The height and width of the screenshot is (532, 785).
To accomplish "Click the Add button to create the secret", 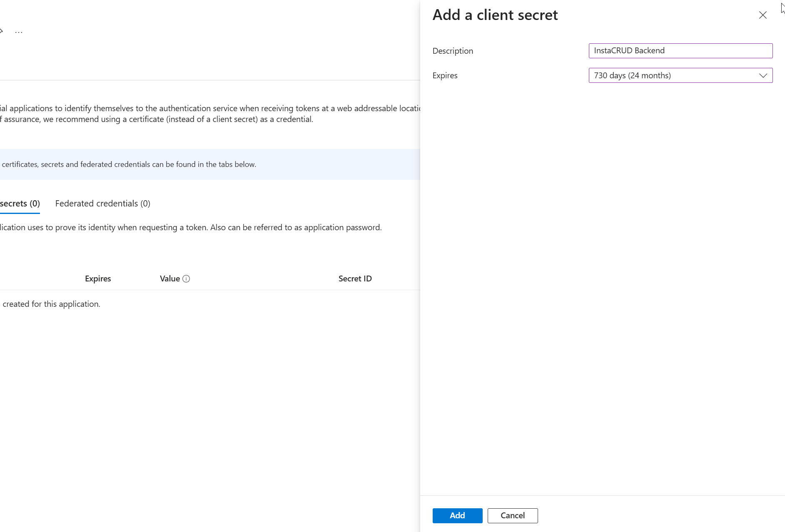I will click(x=457, y=515).
